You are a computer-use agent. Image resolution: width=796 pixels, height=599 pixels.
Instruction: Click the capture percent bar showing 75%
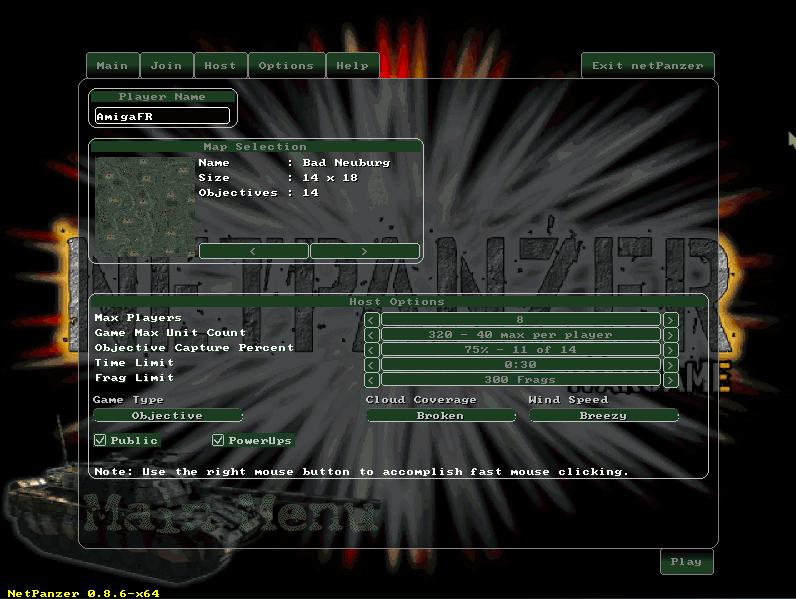[x=521, y=350]
